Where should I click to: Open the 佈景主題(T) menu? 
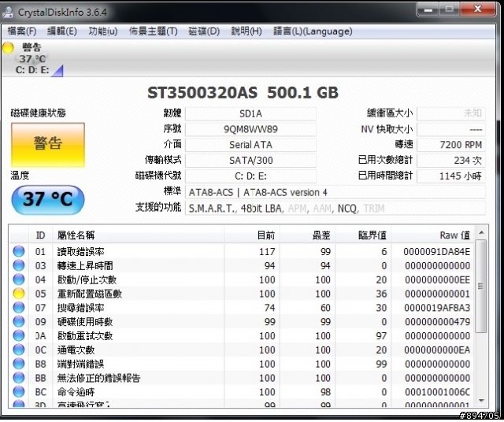(x=153, y=31)
